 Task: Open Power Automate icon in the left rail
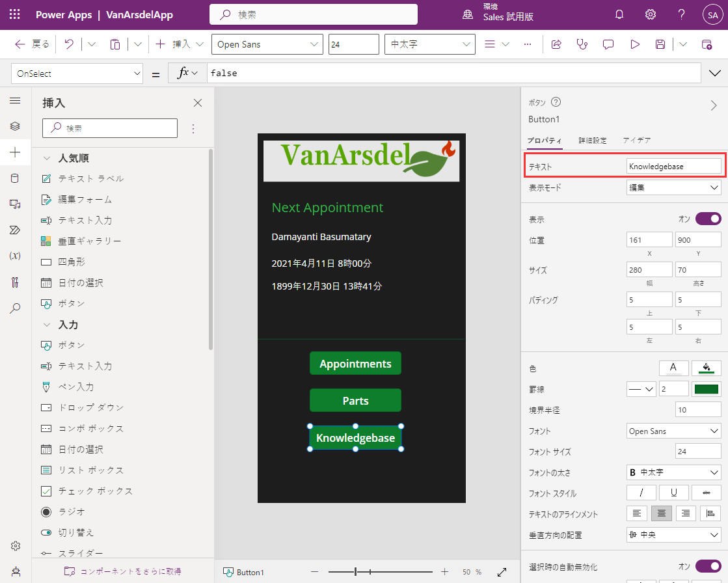(x=15, y=230)
